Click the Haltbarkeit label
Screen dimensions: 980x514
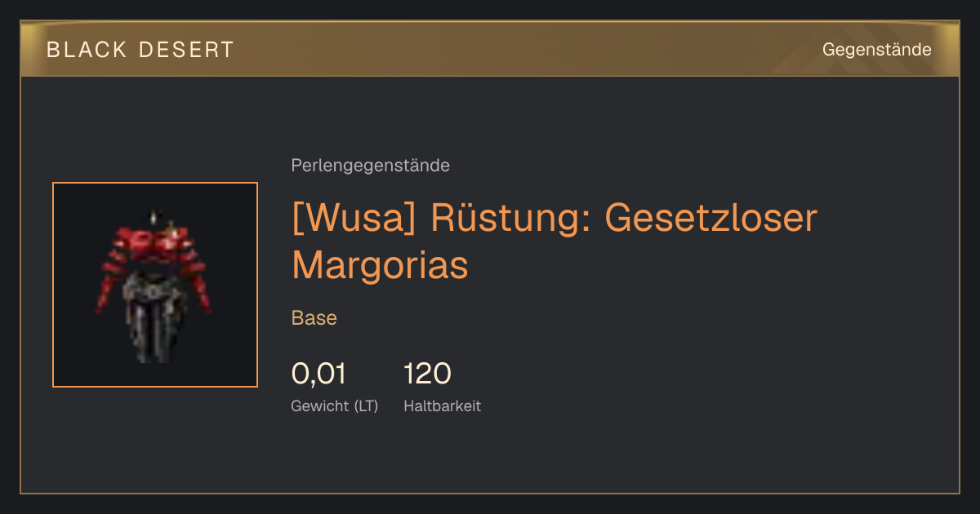(442, 405)
